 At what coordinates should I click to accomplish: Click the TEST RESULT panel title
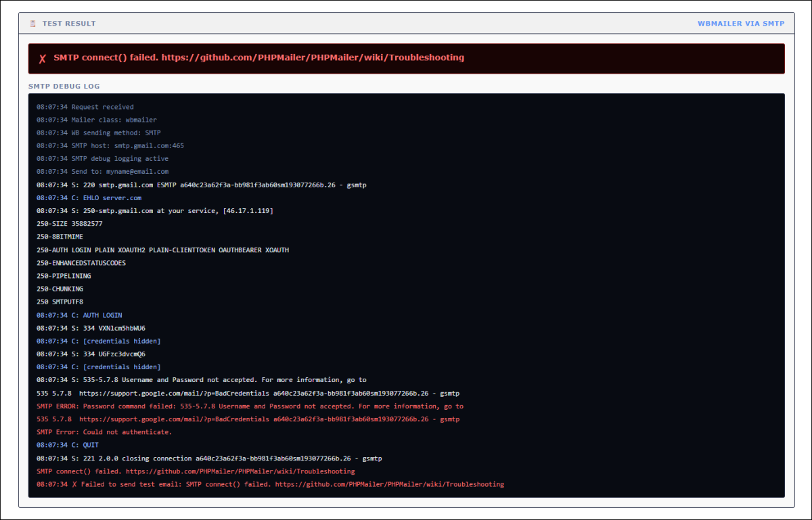point(69,24)
